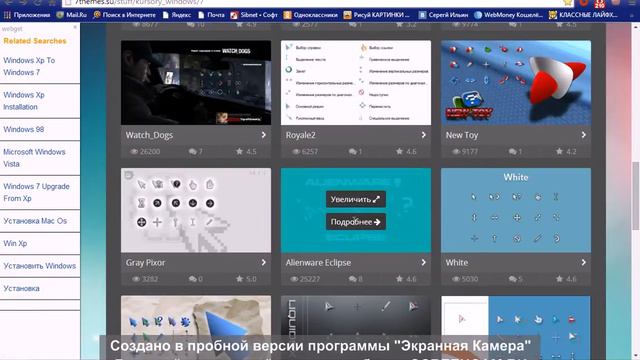This screenshot has height=360, width=640.
Task: Click chevron arrow next to Alienware Eclipse
Action: 424,262
